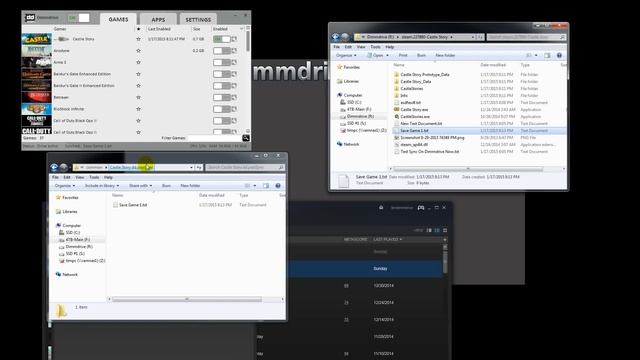Click the Steam notification icon near username

381,208
